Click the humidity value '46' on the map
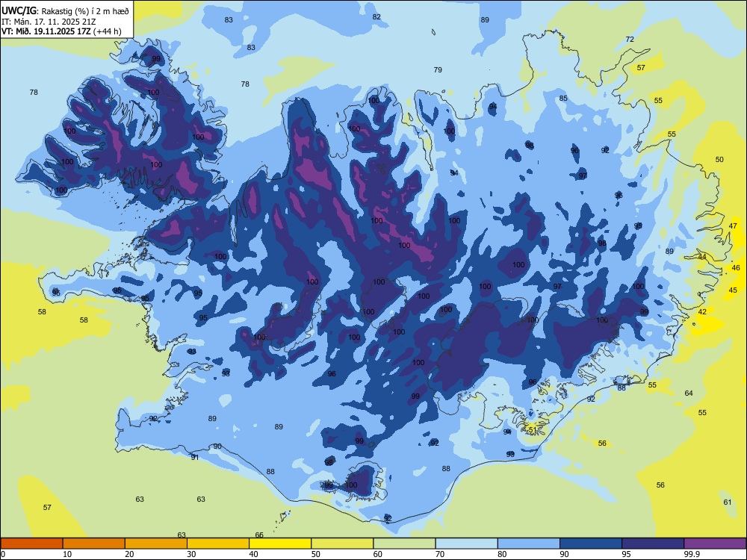 [736, 267]
